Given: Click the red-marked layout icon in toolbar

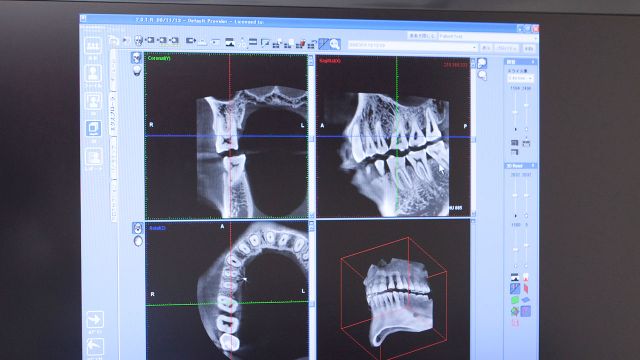Looking at the screenshot, I should tap(301, 43).
